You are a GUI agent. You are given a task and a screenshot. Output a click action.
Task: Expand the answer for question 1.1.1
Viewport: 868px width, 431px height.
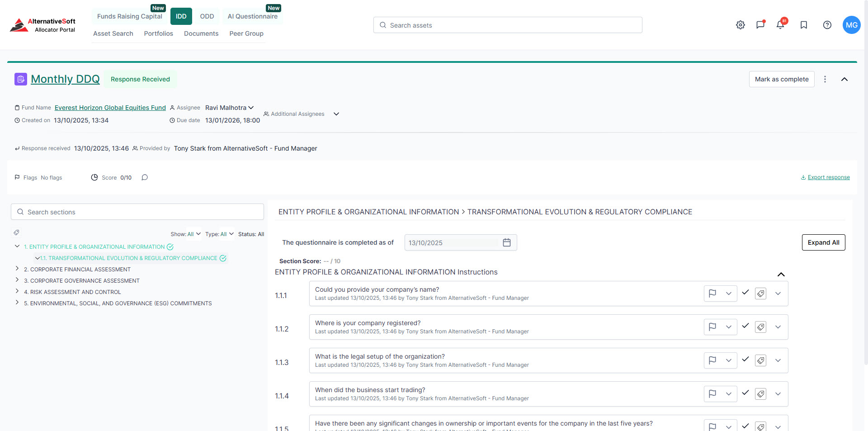[x=778, y=293]
